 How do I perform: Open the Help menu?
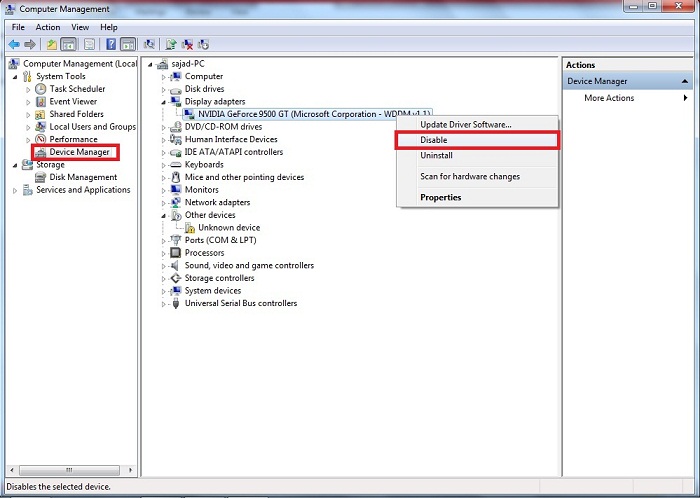point(109,27)
